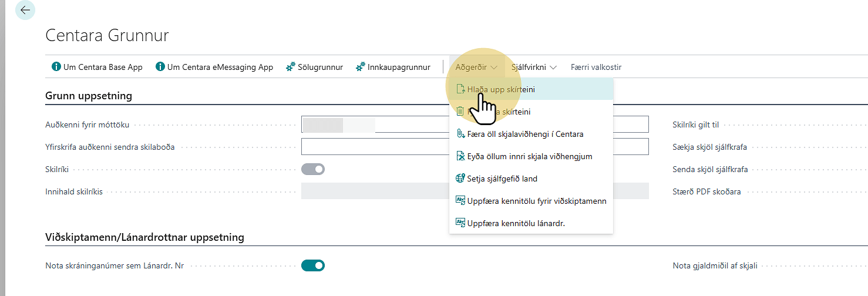Click Yfirskrifa auðkenni sendra skilaboða field
868x296 pixels.
click(x=475, y=147)
